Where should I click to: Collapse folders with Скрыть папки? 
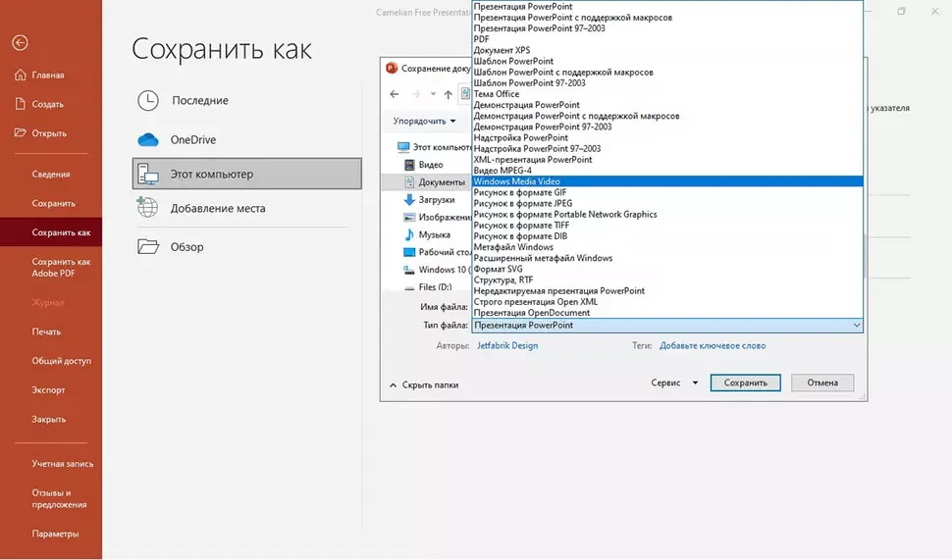tap(424, 384)
